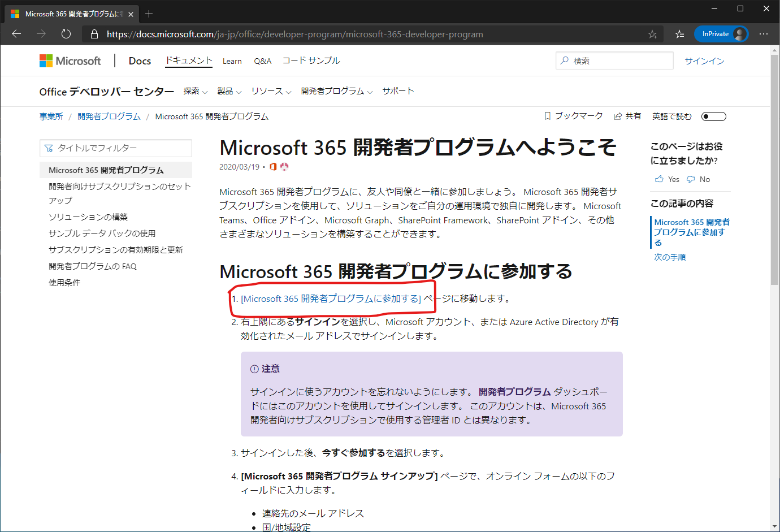
Task: Click thumbs-up Yes feedback icon
Action: tap(659, 179)
